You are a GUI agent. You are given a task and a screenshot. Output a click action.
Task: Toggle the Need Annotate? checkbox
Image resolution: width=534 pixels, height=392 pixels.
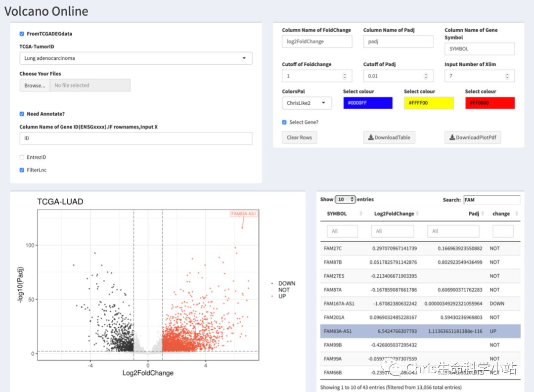22,114
